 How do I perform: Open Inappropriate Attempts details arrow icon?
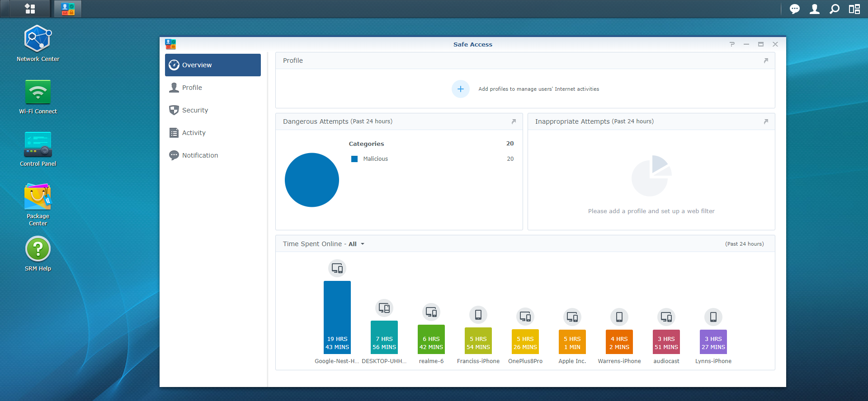766,121
